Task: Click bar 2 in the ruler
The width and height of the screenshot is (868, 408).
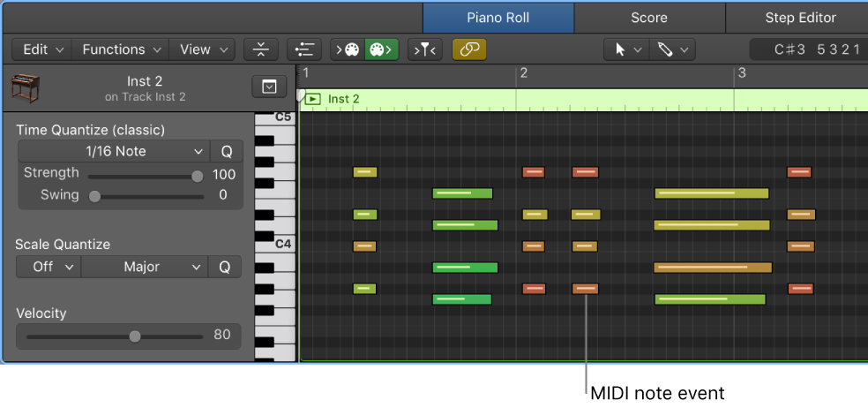Action: [x=524, y=73]
